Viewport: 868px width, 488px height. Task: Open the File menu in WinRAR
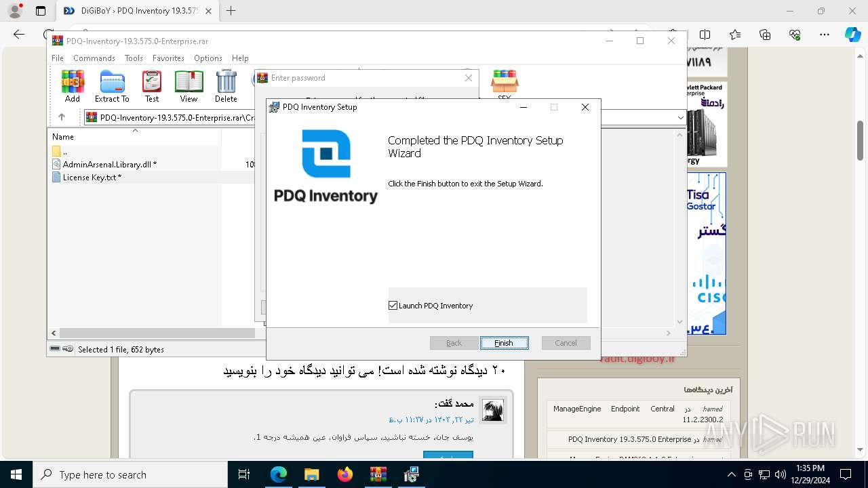pyautogui.click(x=58, y=58)
